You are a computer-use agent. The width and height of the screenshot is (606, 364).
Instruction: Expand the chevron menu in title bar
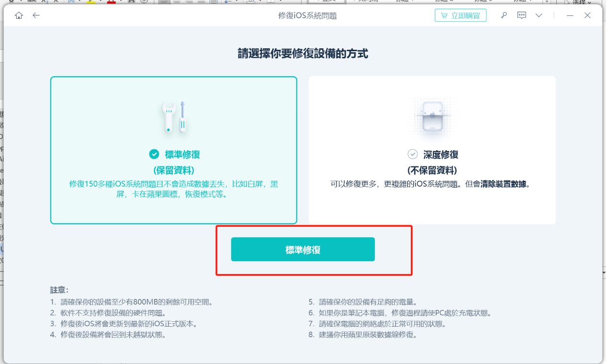coord(539,15)
